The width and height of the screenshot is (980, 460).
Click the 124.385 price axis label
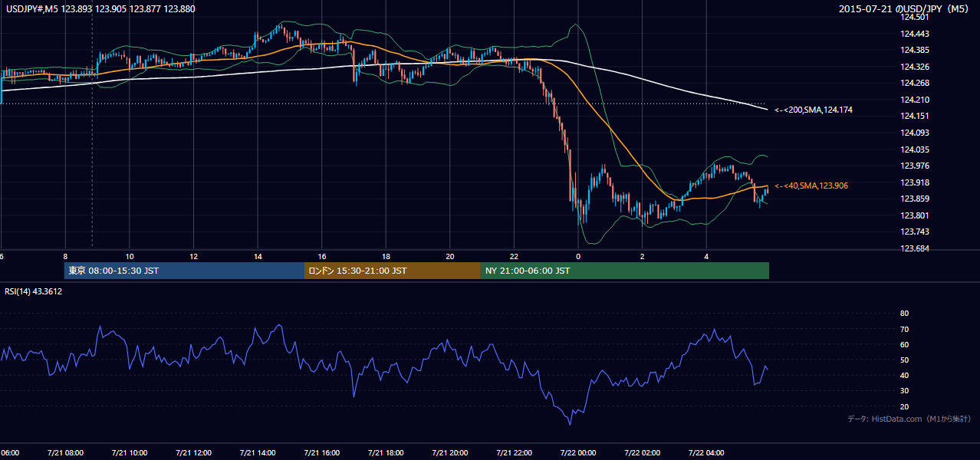(915, 50)
